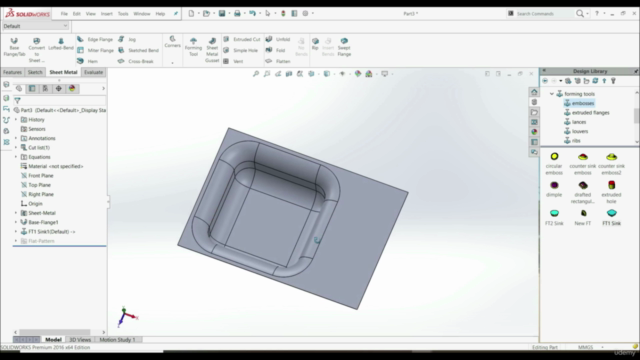The height and width of the screenshot is (360, 640).
Task: Choose the Miter Flange tool
Action: 95,50
